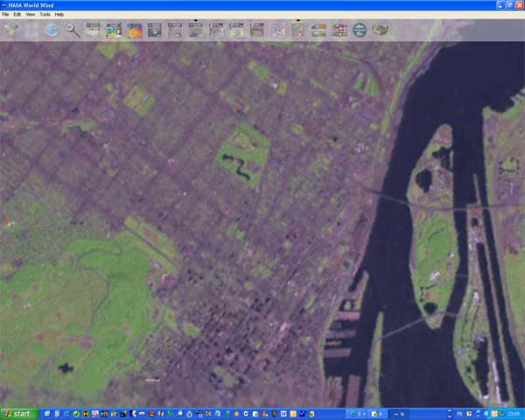This screenshot has height=420, width=525.
Task: Click the city label on the map
Action: click(153, 380)
